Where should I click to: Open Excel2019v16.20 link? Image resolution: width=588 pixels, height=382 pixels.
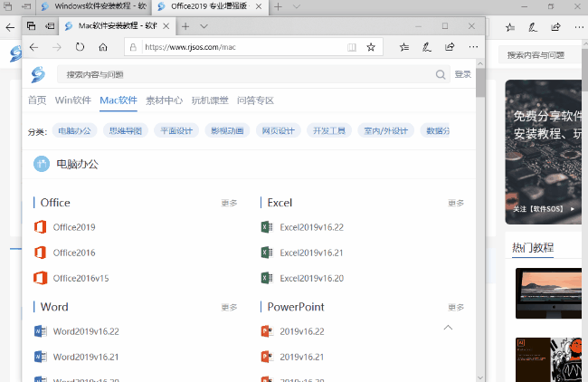click(311, 278)
